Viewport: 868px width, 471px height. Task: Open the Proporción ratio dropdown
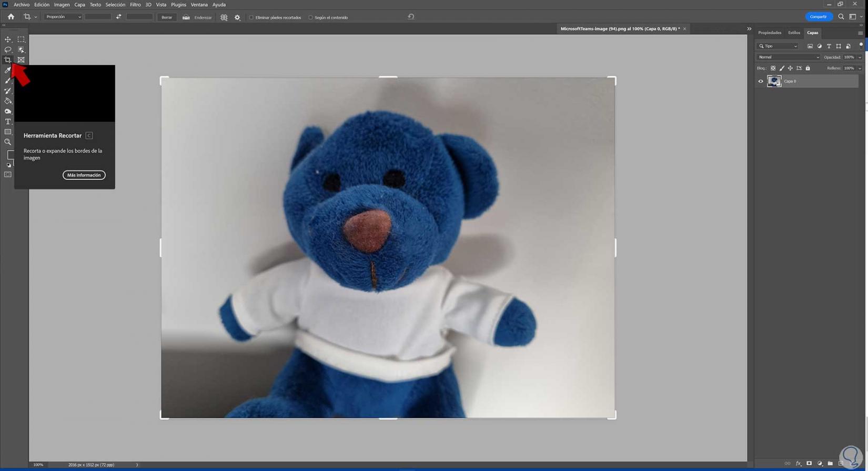coord(63,17)
